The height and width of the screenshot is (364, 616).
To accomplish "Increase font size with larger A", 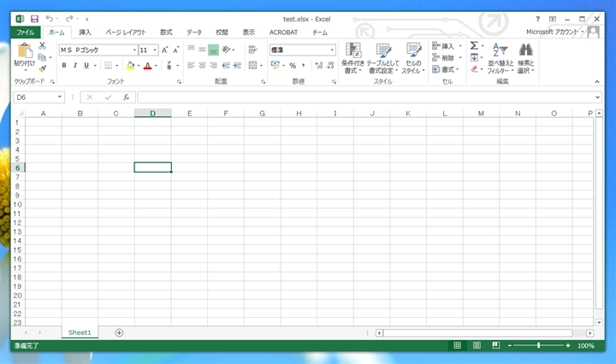I will [x=164, y=50].
